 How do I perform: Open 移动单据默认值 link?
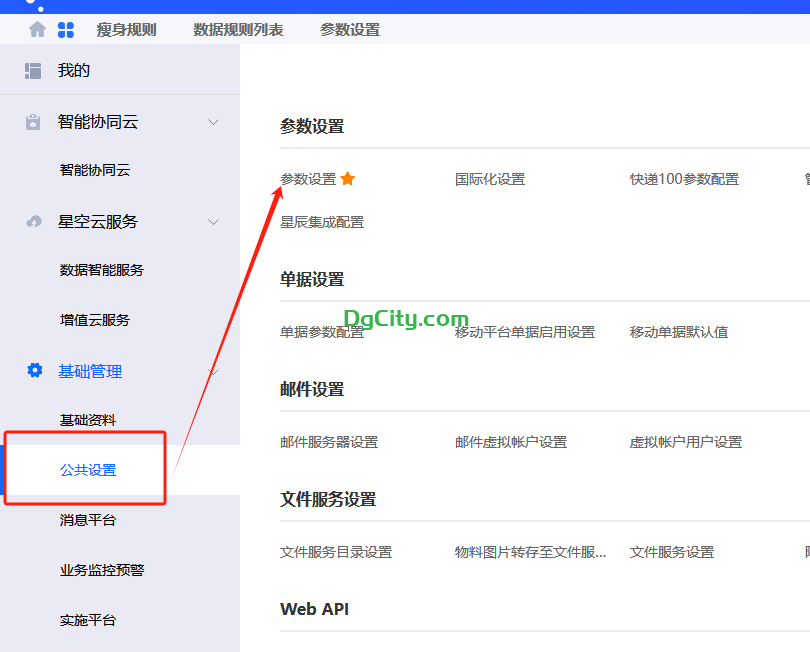[x=679, y=332]
